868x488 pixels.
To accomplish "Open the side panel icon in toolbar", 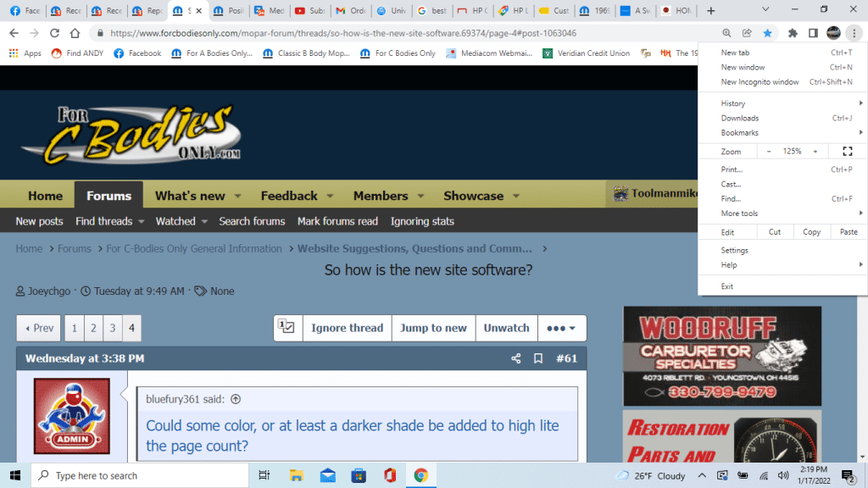I will coord(813,33).
